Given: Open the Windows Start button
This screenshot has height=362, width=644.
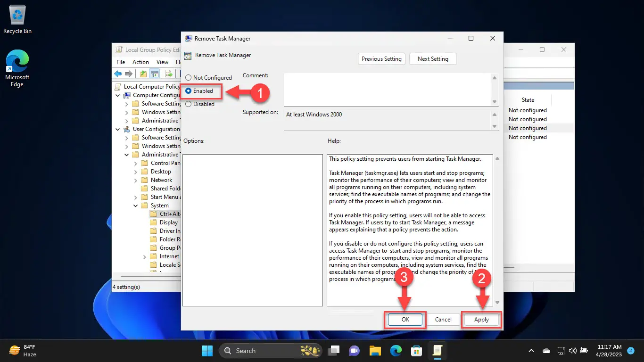Looking at the screenshot, I should pyautogui.click(x=207, y=351).
